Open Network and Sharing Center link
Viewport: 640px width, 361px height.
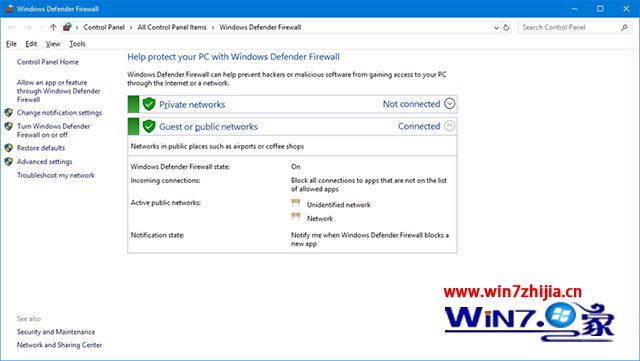point(59,345)
